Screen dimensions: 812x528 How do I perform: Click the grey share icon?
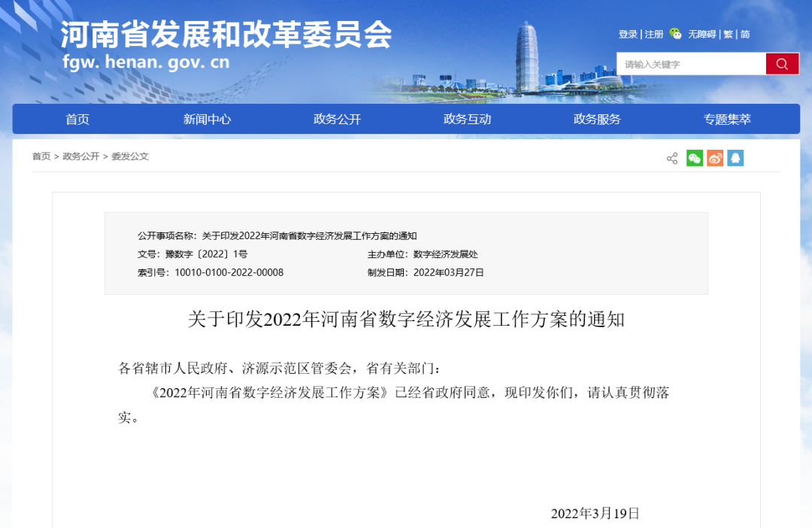672,158
